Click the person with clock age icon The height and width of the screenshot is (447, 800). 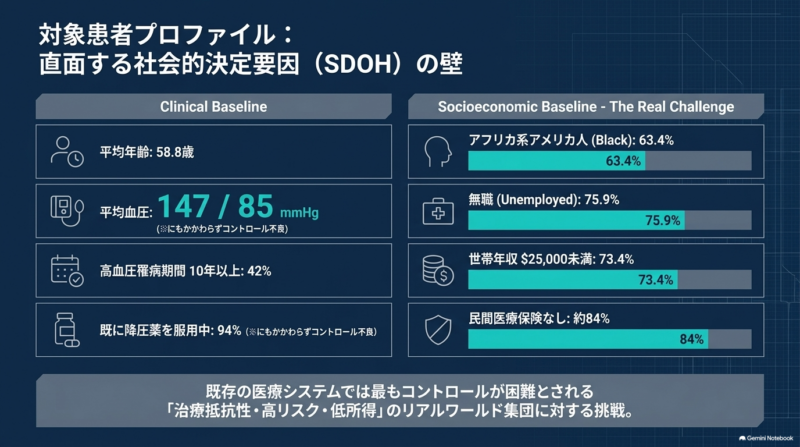point(67,152)
